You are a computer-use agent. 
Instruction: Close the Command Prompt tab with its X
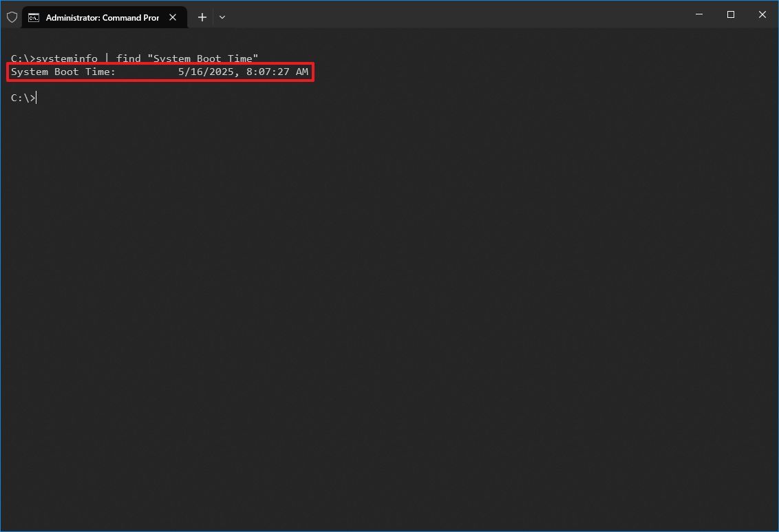pos(173,17)
